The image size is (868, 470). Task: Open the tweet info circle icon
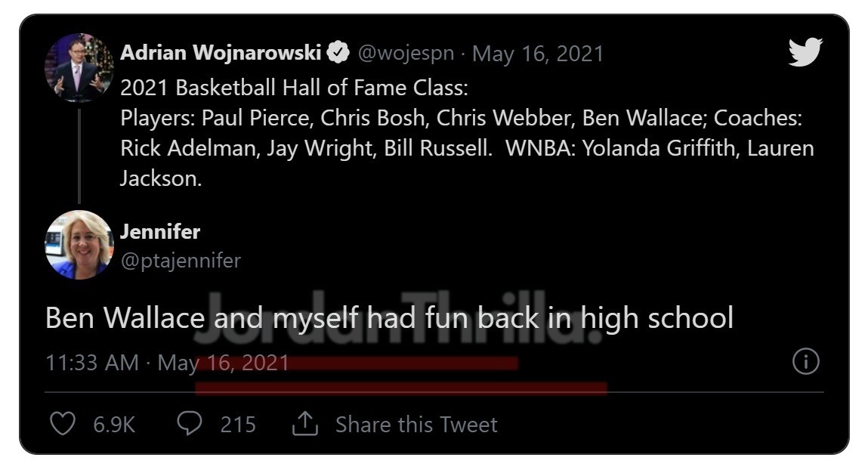click(x=805, y=363)
